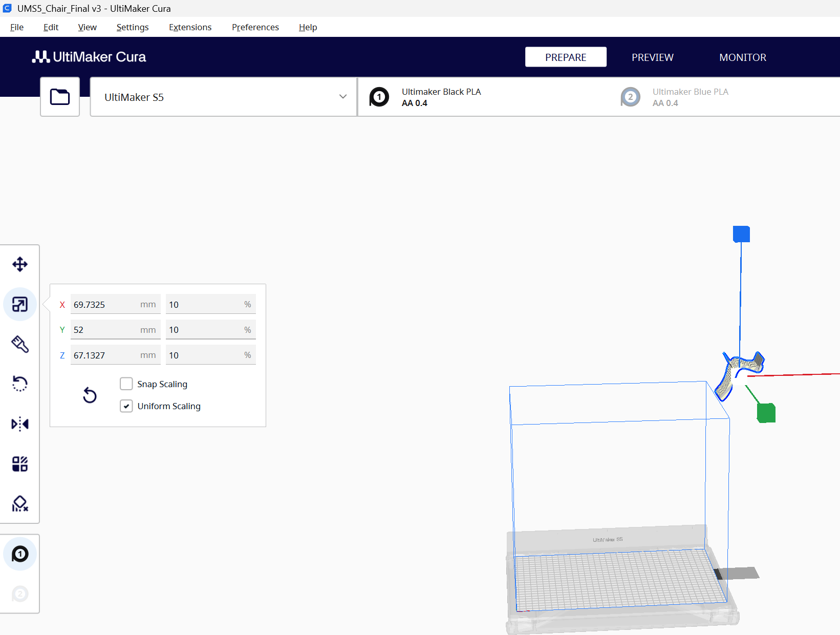Click the Cura app icon in title bar
840x635 pixels.
7,8
